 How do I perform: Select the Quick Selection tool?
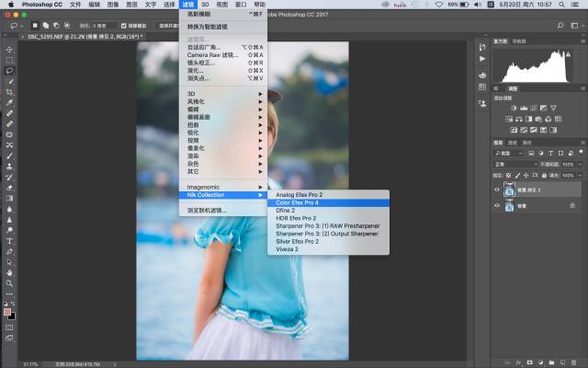[x=9, y=82]
